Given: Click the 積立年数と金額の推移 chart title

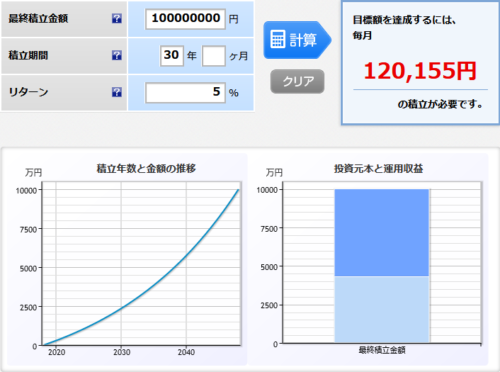Looking at the screenshot, I should point(146,169).
